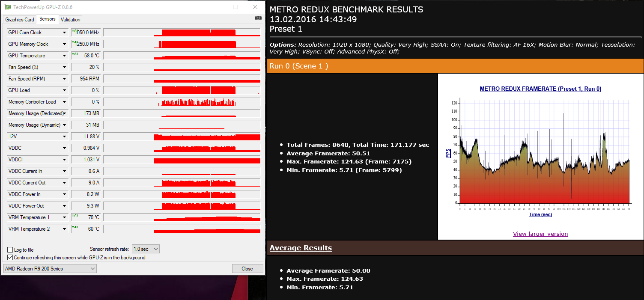The width and height of the screenshot is (644, 300).
Task: Expand the VDDC Current In dropdown
Action: point(65,171)
